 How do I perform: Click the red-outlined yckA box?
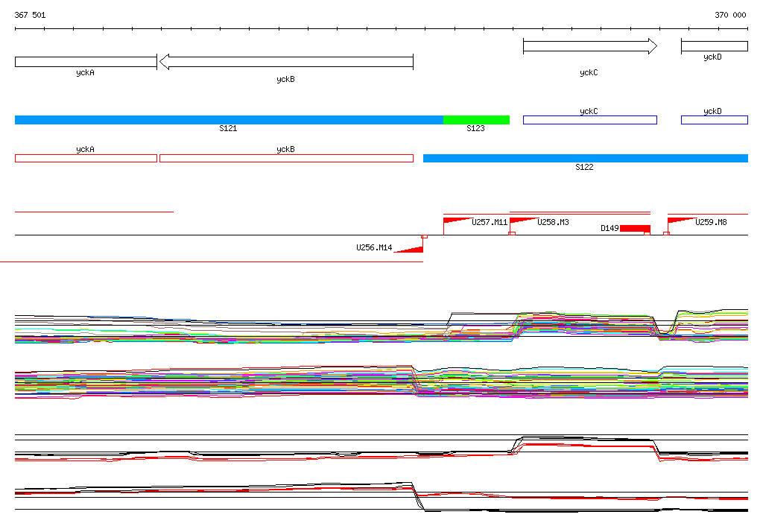[86, 158]
